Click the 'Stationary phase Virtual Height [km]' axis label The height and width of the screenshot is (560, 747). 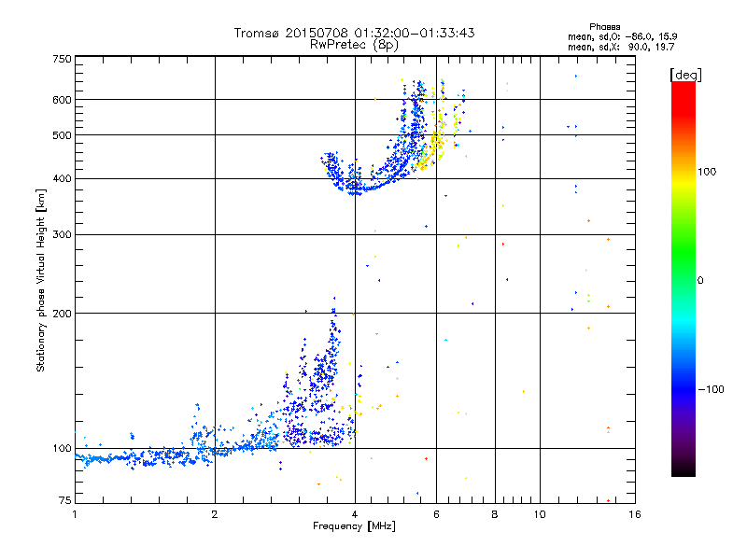click(x=40, y=280)
